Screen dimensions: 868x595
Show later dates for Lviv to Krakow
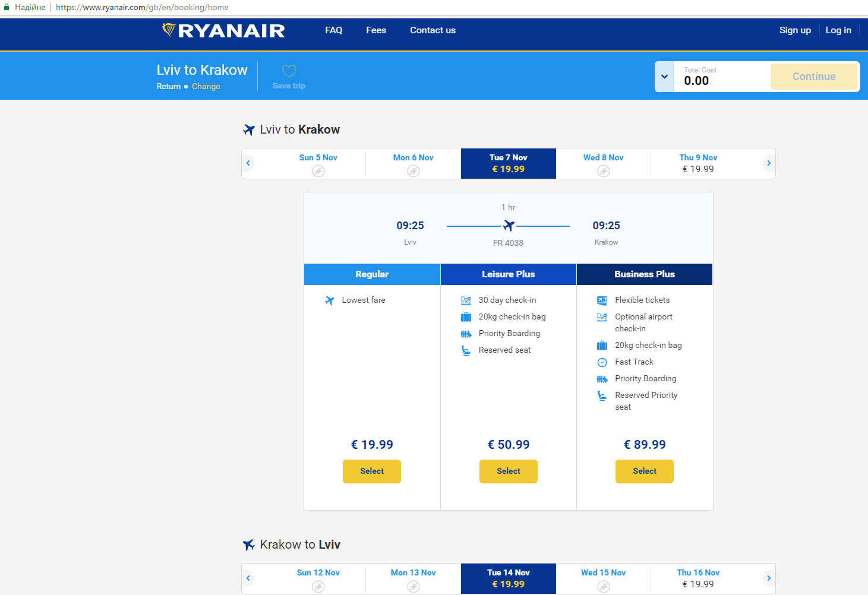[769, 163]
